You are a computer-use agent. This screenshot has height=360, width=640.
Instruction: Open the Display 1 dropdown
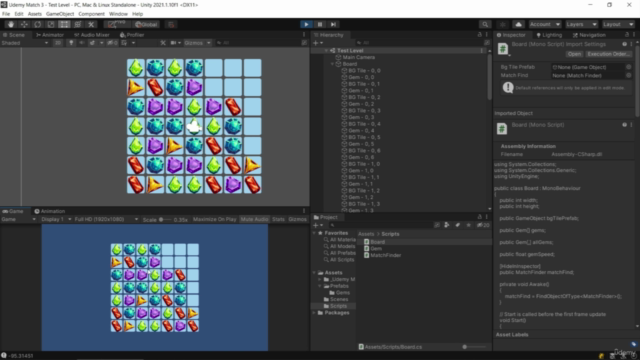tap(56, 219)
